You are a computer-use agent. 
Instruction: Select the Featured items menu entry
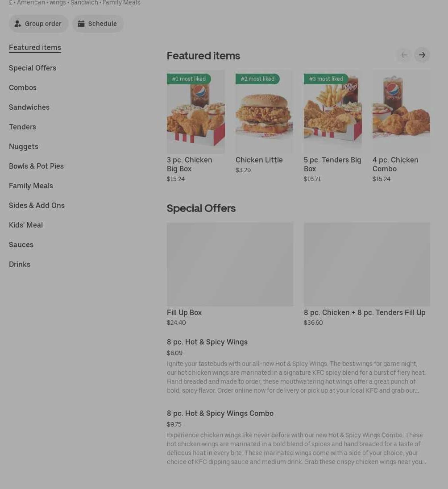coord(35,47)
